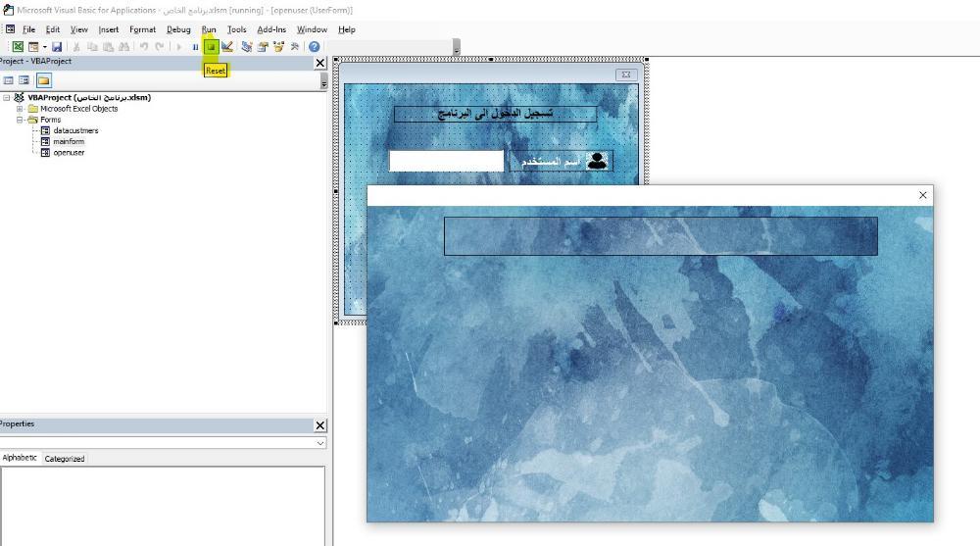This screenshot has width=980, height=546.
Task: Open the Object Browser toolbar icon
Action: click(x=278, y=47)
